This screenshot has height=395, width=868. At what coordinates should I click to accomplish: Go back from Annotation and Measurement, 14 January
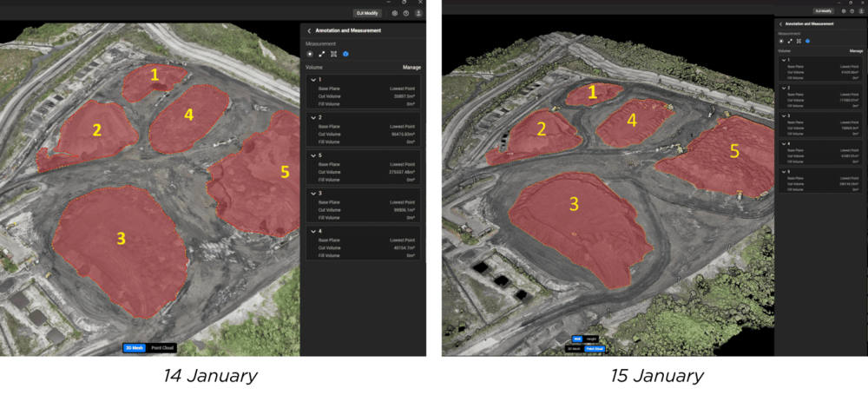[309, 31]
